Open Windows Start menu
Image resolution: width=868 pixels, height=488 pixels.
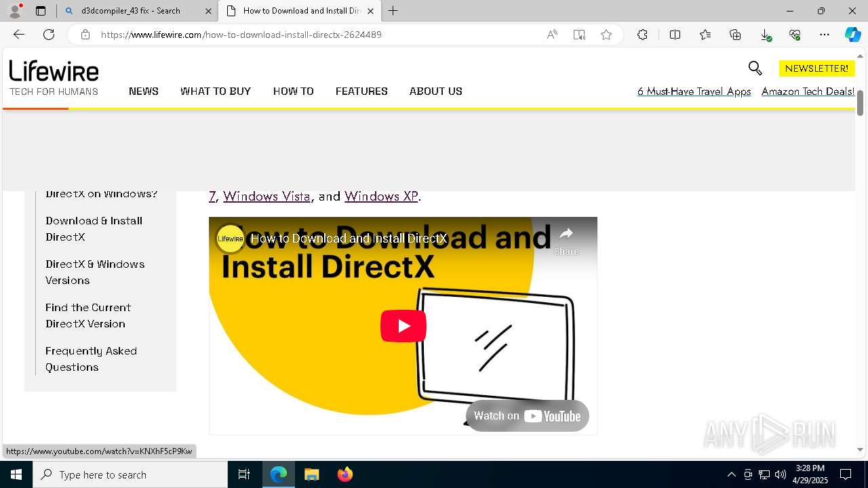pos(16,474)
